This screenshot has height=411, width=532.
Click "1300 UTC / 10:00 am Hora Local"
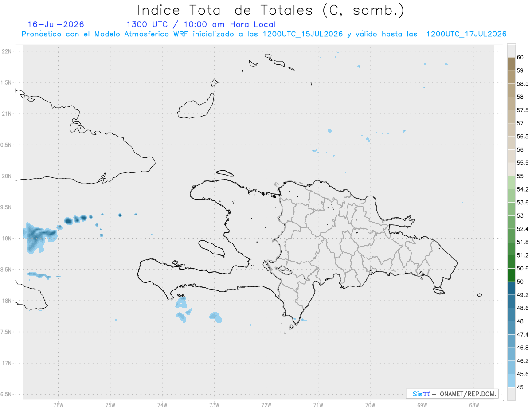201,25
